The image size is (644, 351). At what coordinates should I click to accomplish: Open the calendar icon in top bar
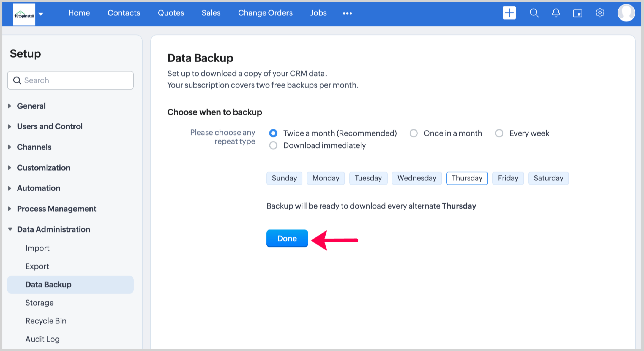pyautogui.click(x=577, y=13)
